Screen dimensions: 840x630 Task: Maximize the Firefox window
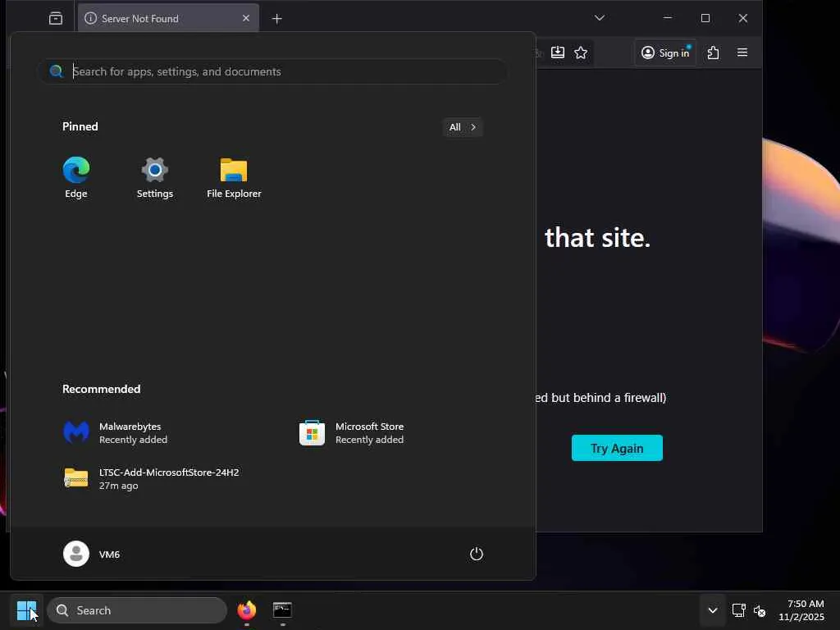click(x=705, y=18)
